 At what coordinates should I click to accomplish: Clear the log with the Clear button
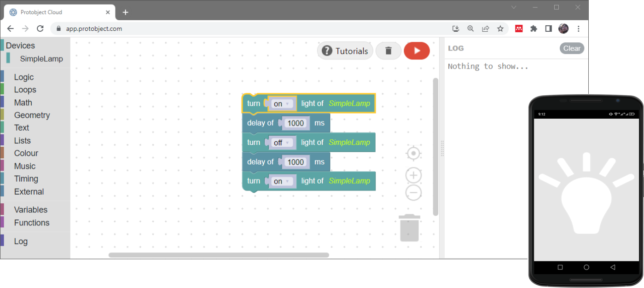point(572,48)
